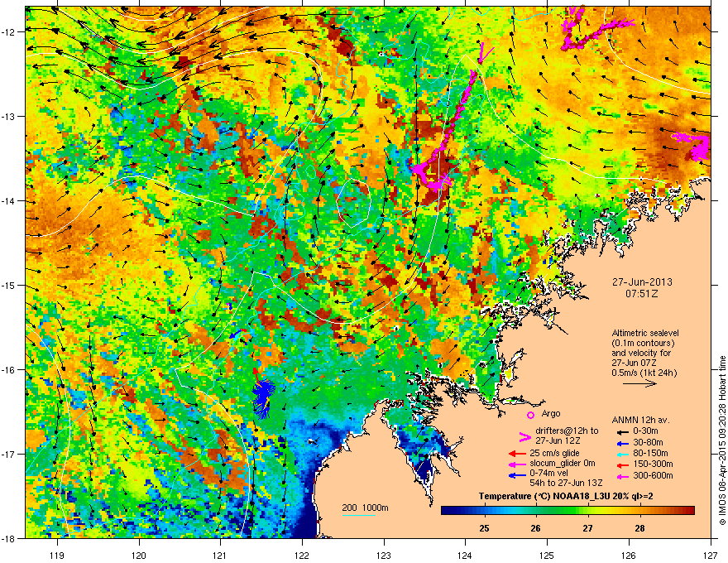This screenshot has width=728, height=563.
Task: Click latitude axis label -13
Action: pos(9,116)
